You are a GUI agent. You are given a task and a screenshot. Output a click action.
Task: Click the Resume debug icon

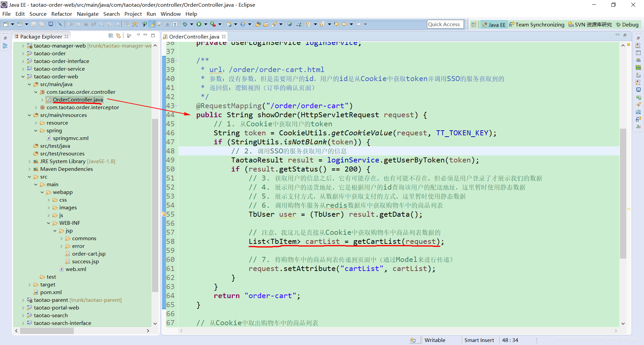(x=70, y=24)
